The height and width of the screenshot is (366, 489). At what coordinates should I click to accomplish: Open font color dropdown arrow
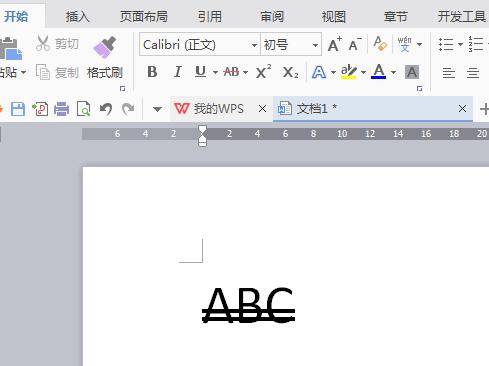pos(394,72)
